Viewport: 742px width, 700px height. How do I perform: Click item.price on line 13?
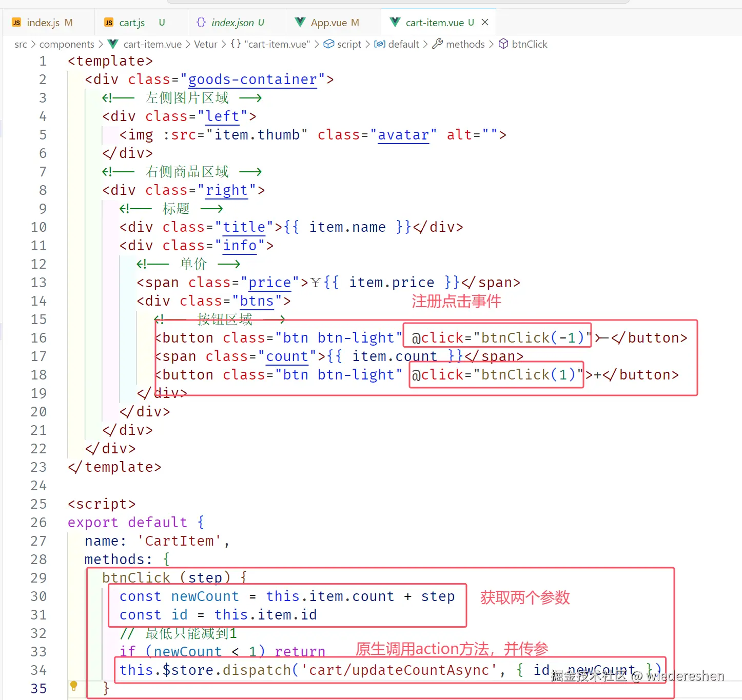pos(392,283)
